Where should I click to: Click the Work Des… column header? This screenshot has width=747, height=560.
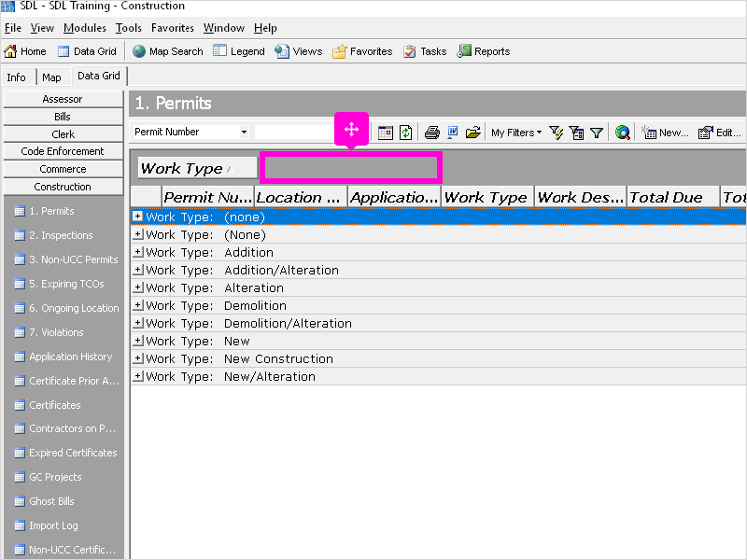(580, 197)
